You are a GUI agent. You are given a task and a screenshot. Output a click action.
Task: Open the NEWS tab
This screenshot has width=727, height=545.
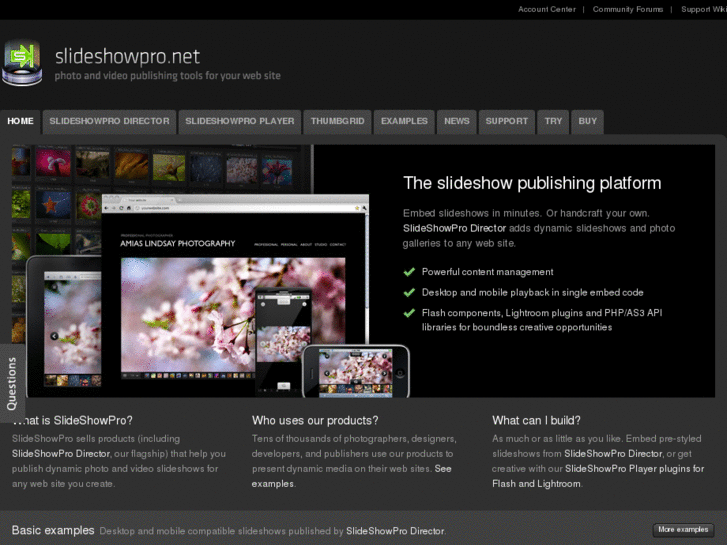pos(457,122)
